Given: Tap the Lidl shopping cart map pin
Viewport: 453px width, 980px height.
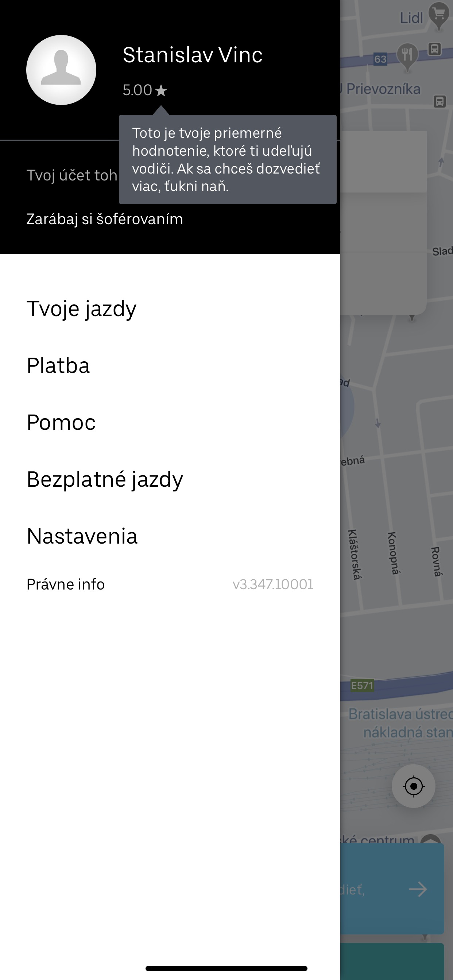Looking at the screenshot, I should pos(439,15).
